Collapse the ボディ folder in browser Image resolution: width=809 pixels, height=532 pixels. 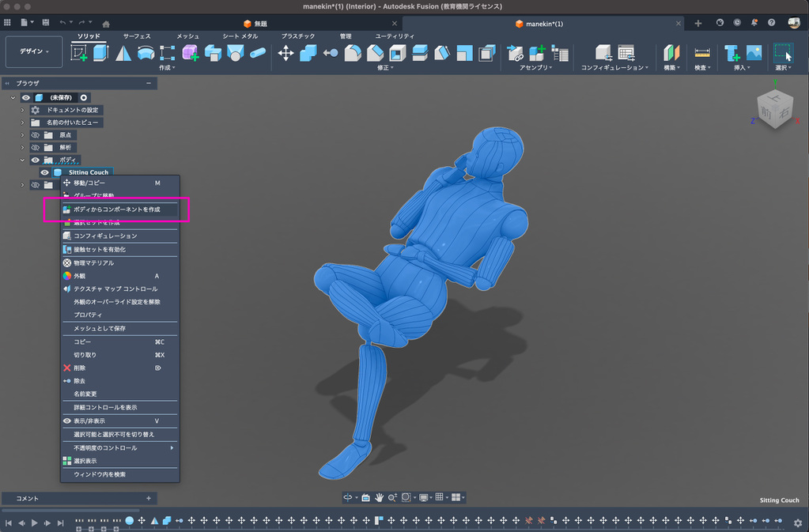coord(23,160)
